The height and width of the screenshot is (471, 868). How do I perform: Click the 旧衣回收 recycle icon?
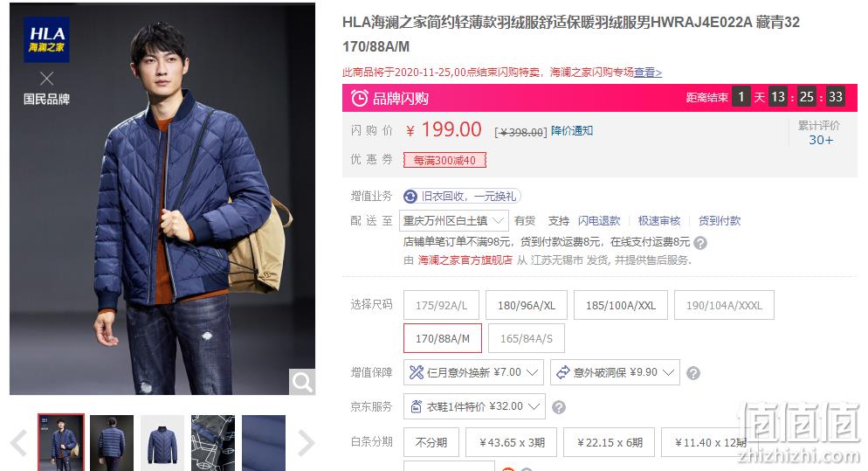pyautogui.click(x=410, y=196)
